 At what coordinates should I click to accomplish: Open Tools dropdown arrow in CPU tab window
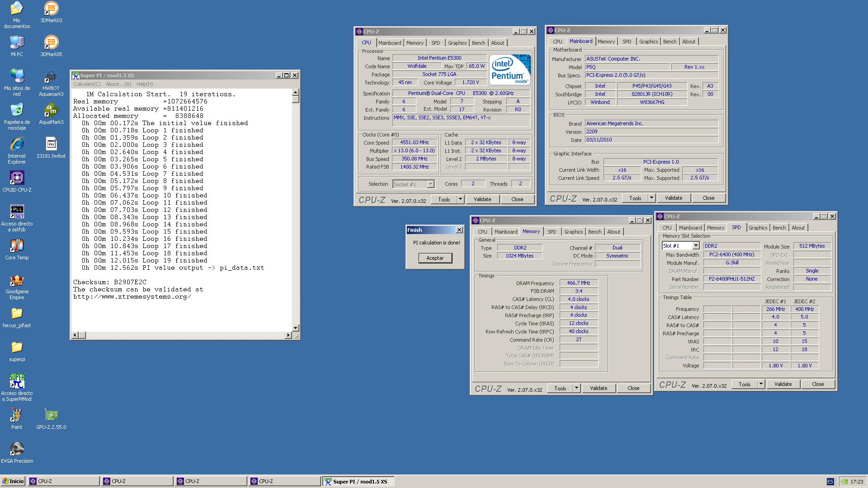460,199
